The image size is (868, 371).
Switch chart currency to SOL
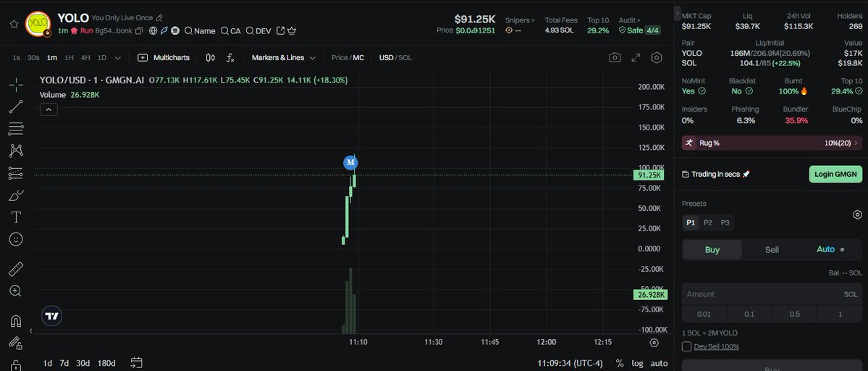pyautogui.click(x=405, y=57)
